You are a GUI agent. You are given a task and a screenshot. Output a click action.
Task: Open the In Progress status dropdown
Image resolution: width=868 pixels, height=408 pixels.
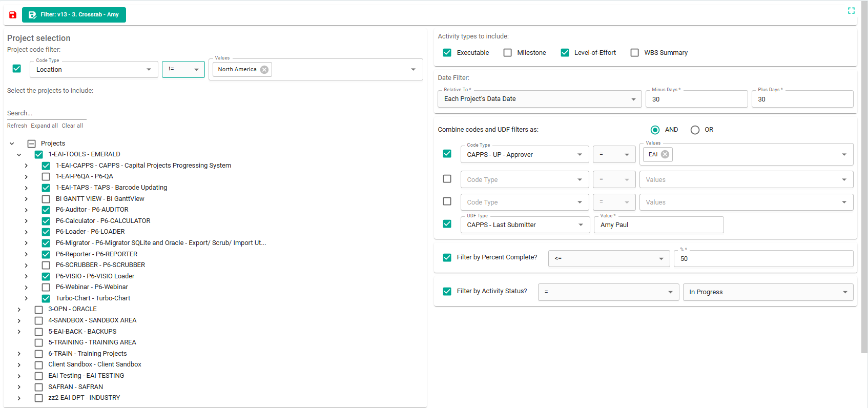(768, 292)
